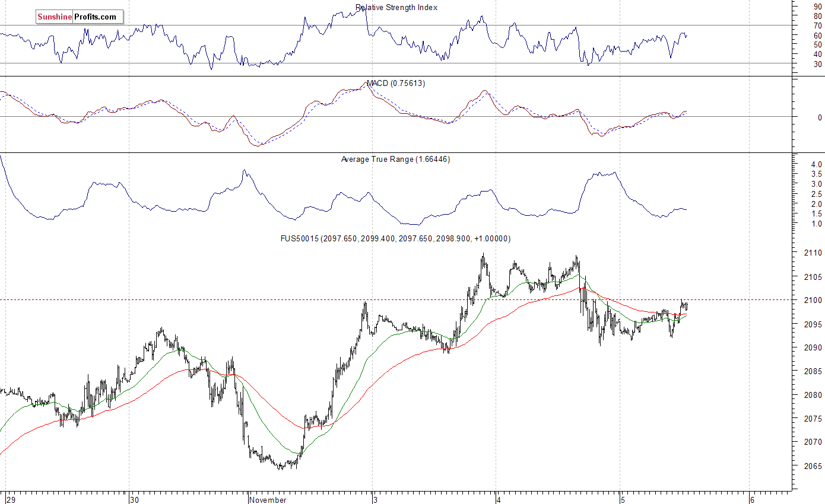Select the Relative Strength Index title
The image size is (825, 504).
[396, 8]
